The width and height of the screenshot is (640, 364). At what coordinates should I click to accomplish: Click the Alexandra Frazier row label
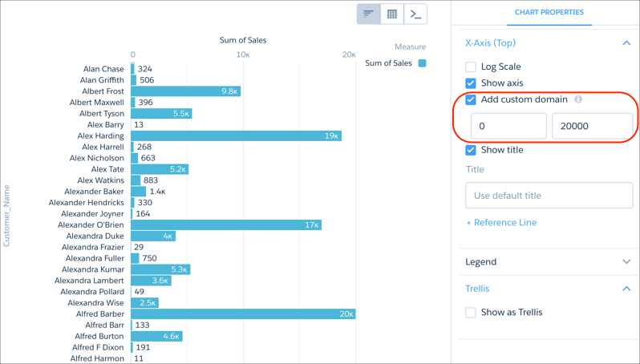pos(93,247)
